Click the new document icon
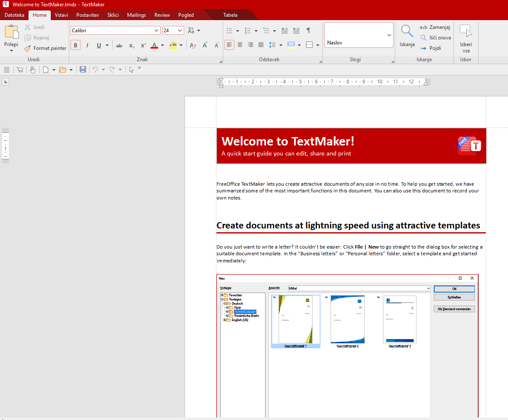The height and width of the screenshot is (420, 508). [x=46, y=70]
